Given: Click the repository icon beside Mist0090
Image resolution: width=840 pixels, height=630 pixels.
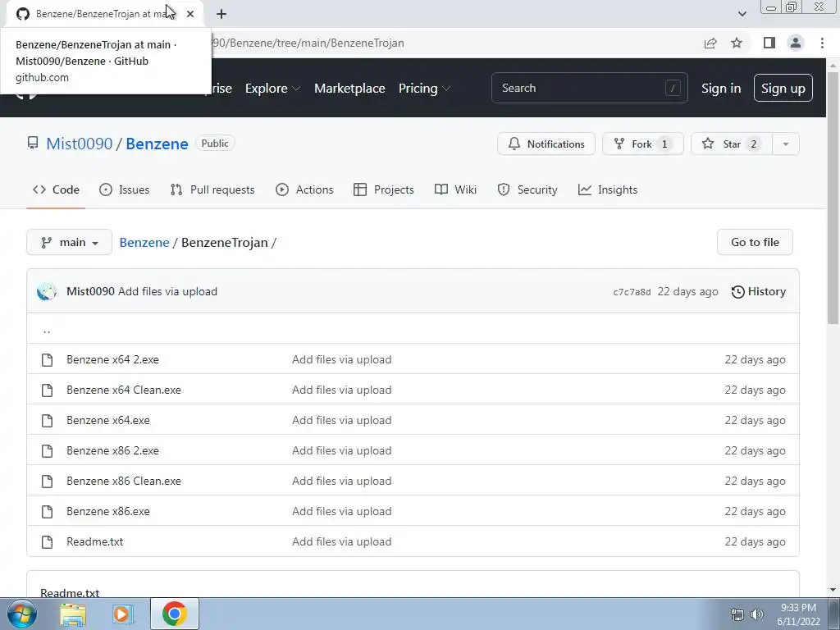Looking at the screenshot, I should click(33, 143).
